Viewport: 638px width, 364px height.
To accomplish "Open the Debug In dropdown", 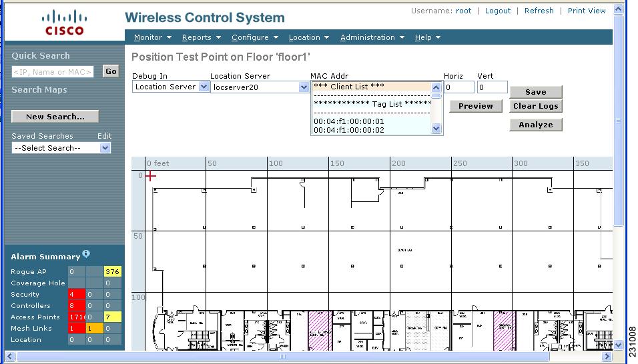I will pos(170,87).
